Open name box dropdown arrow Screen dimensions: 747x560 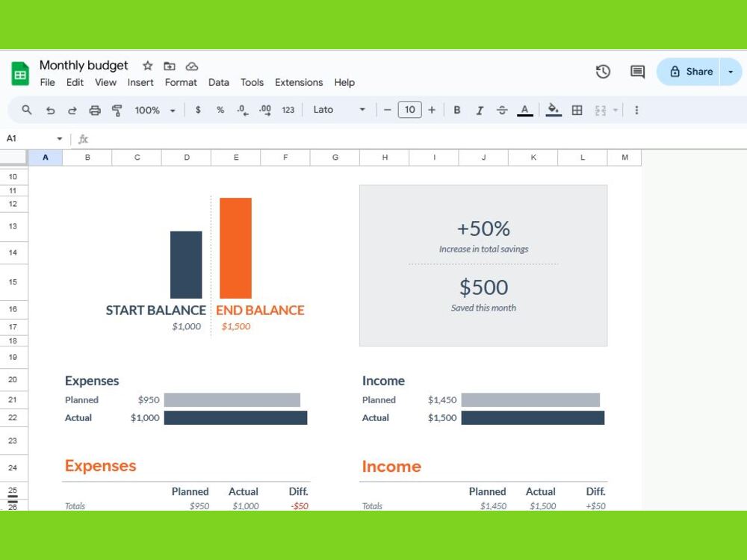pos(60,139)
